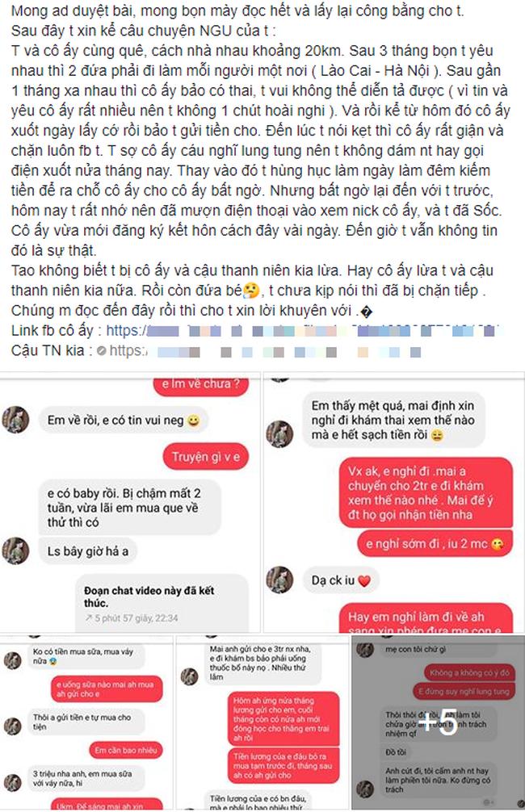Click the avatar beside 'Ls bây giờ hả a'
Screen dimensions: 525x812
(x=15, y=550)
